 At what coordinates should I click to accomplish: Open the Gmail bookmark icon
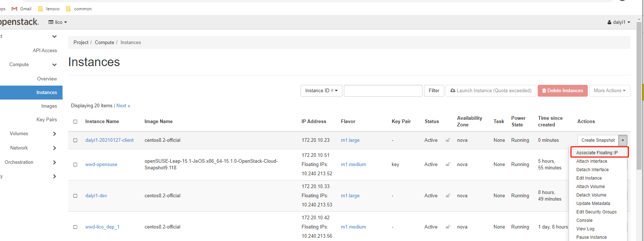15,9
